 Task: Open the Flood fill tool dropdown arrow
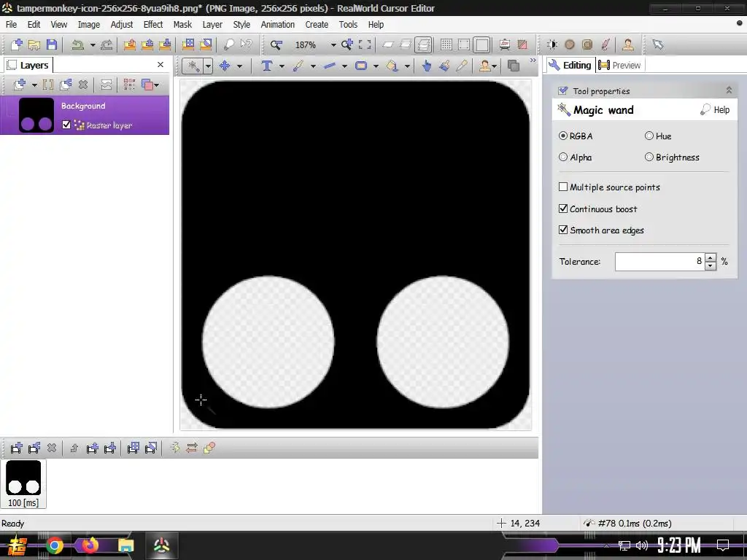pyautogui.click(x=407, y=66)
